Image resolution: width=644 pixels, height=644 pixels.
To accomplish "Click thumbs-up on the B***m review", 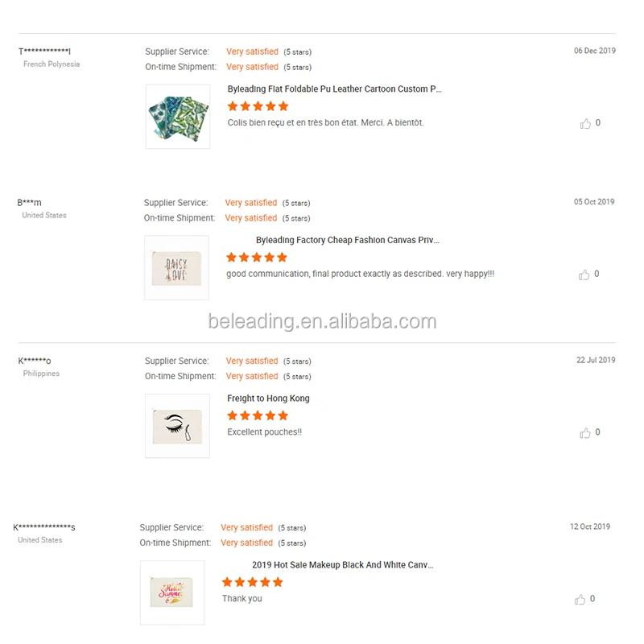I will tap(584, 275).
